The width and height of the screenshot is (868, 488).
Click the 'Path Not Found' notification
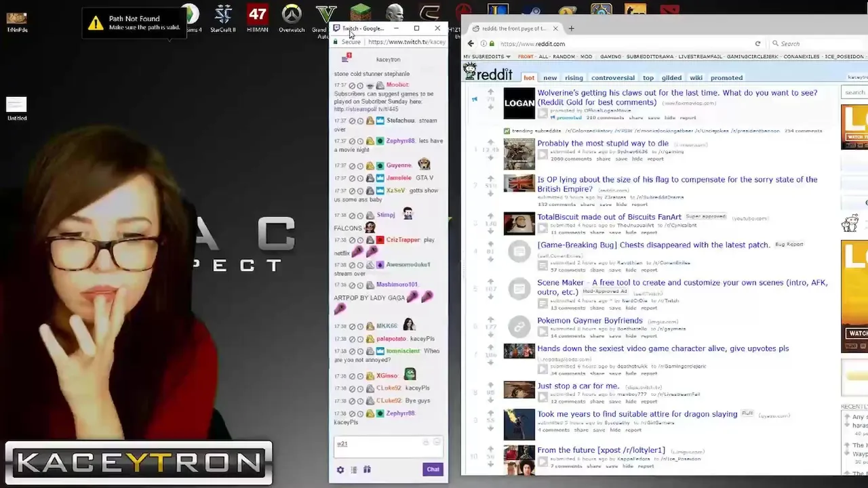134,23
